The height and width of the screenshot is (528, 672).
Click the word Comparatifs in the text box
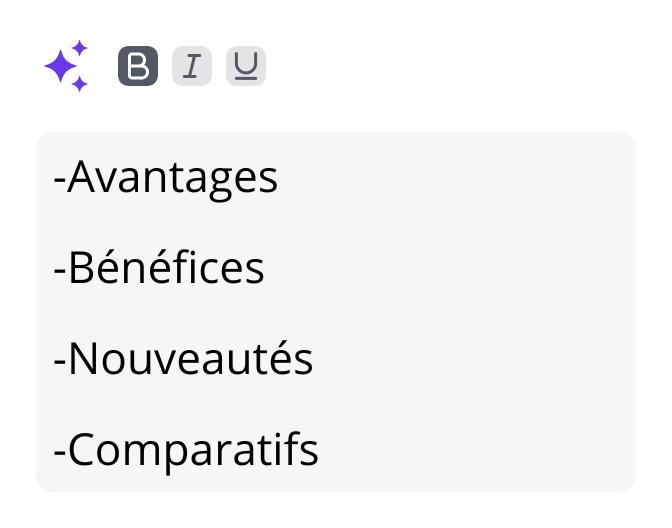pyautogui.click(x=193, y=450)
